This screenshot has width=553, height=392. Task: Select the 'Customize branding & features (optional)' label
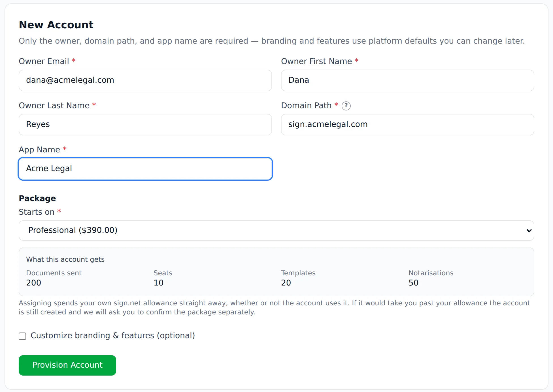113,336
